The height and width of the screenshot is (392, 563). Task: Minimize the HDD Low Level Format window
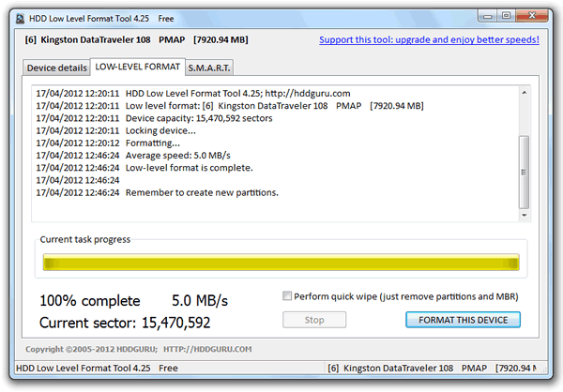tap(488, 16)
